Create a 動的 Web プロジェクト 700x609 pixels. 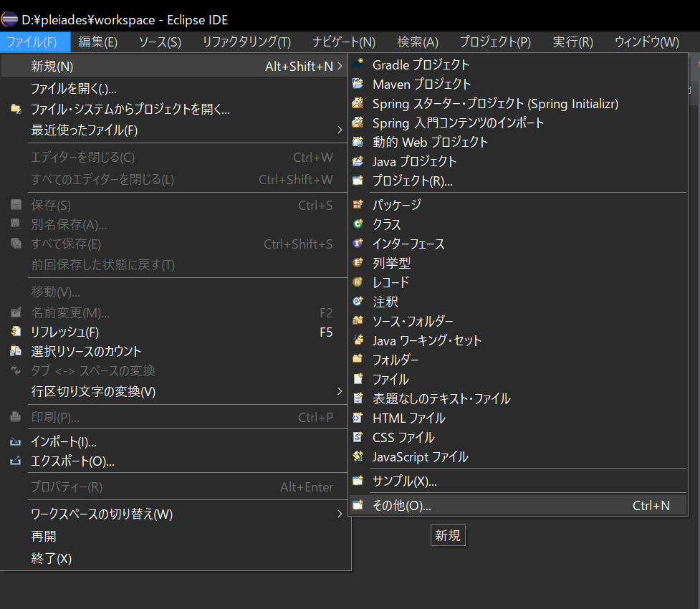click(430, 141)
